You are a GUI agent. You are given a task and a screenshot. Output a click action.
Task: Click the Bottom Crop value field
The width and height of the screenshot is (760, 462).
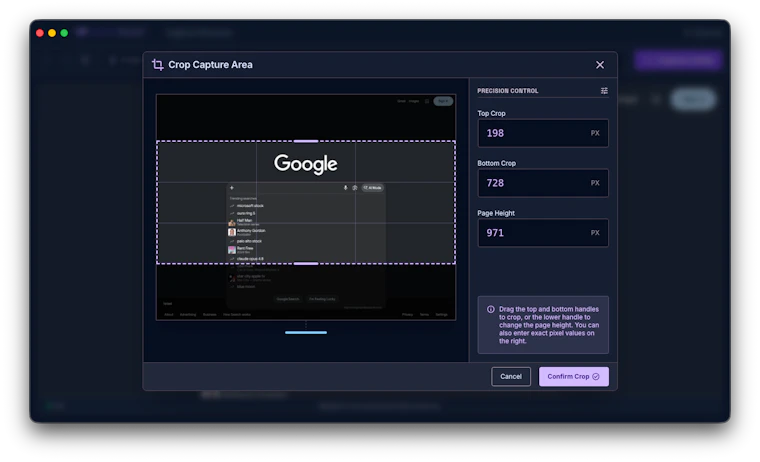543,183
